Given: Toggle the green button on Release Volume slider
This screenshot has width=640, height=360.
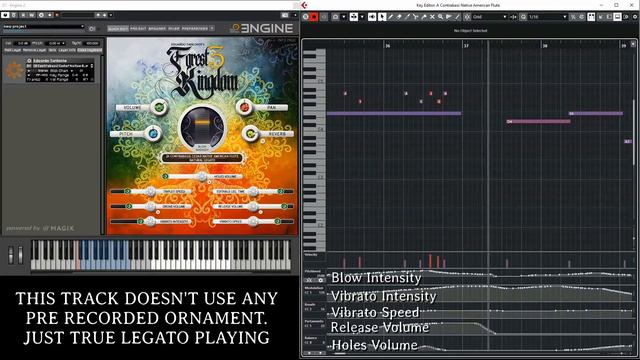Looking at the screenshot, I should (284, 206).
